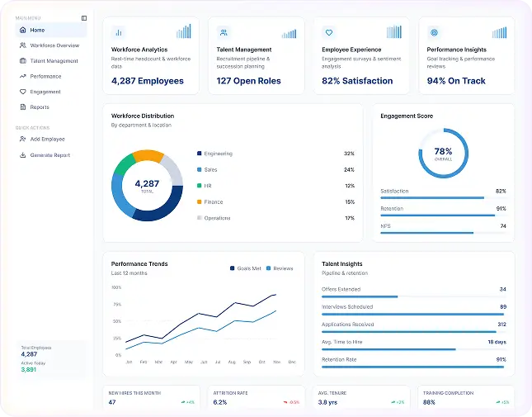The width and height of the screenshot is (532, 417).
Task: Click the Performance trend-line icon
Action: pyautogui.click(x=23, y=76)
